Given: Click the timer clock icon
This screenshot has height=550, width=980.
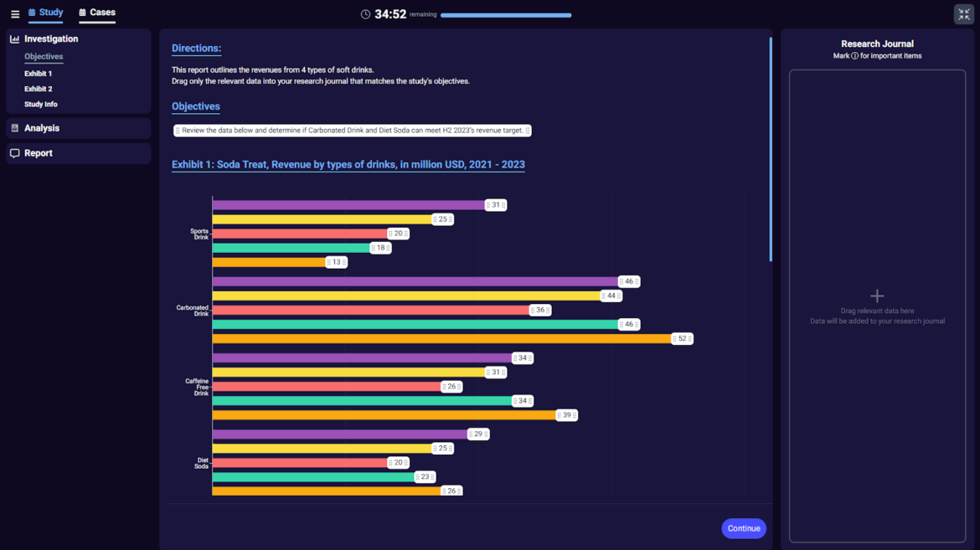Looking at the screenshot, I should (365, 14).
